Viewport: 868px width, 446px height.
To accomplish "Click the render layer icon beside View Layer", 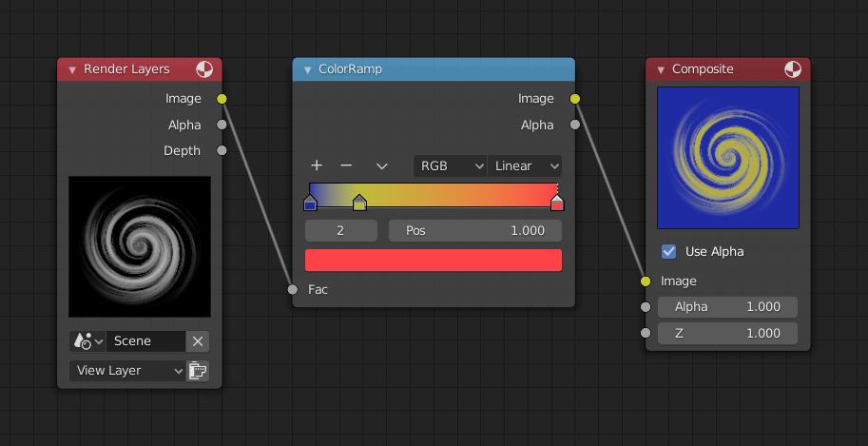I will (x=198, y=371).
